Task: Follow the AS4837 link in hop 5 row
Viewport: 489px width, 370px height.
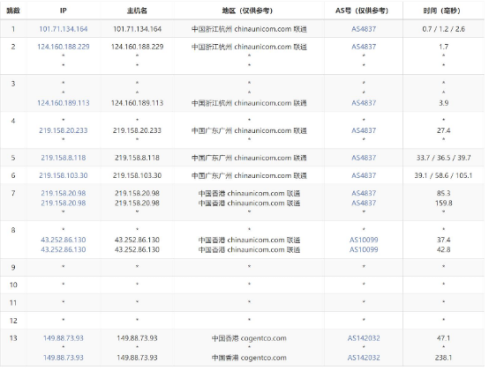Action: (x=364, y=158)
